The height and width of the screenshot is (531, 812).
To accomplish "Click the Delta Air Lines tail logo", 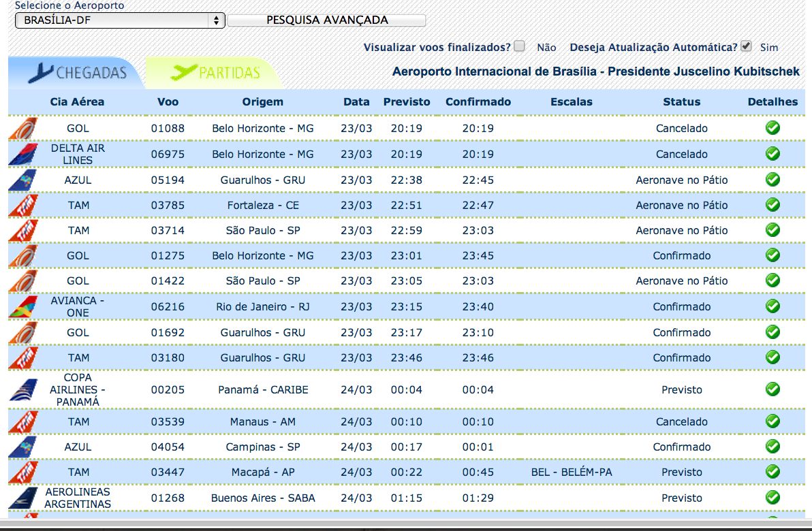I will tap(22, 155).
